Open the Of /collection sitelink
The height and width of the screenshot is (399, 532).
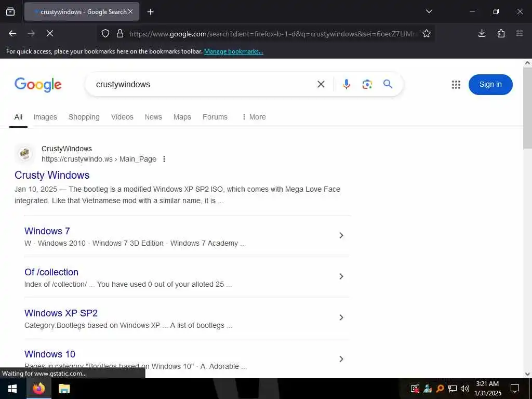click(51, 272)
